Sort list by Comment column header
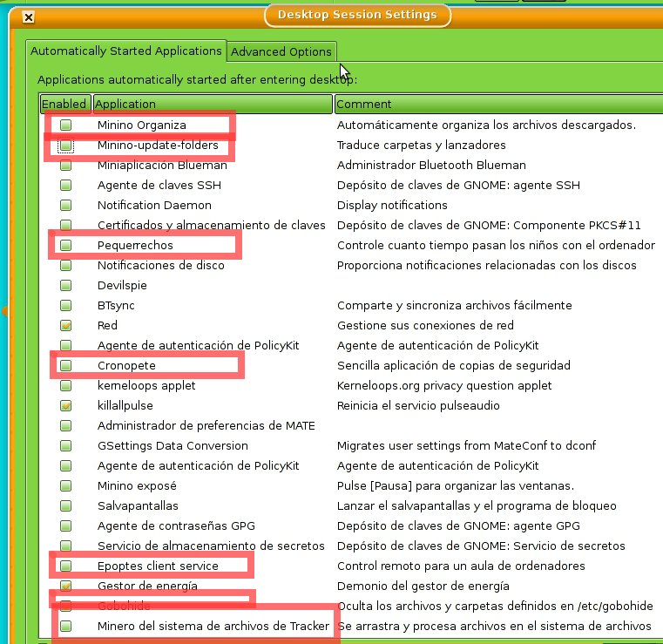 [x=499, y=104]
